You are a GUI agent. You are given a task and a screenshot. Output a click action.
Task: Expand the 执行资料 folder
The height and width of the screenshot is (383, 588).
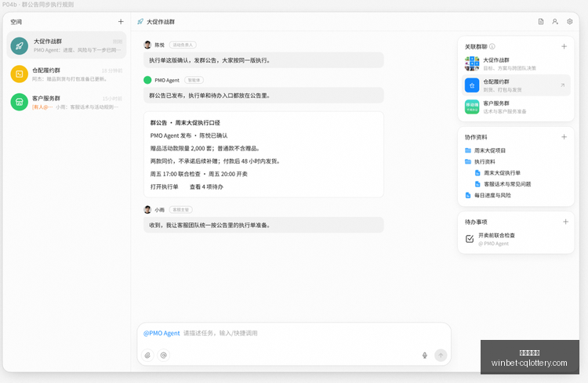pos(480,161)
